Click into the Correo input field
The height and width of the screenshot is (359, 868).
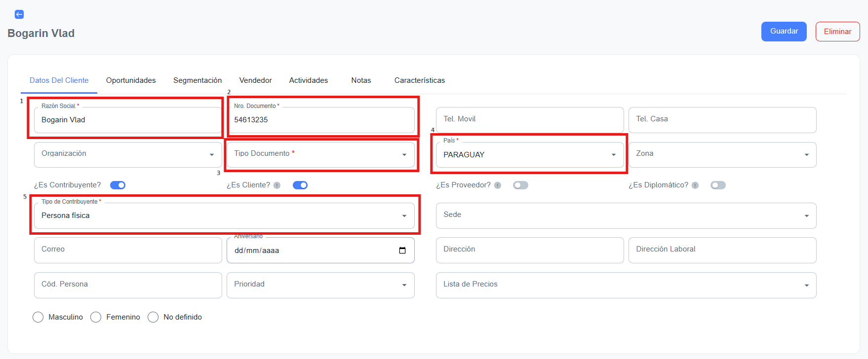128,250
